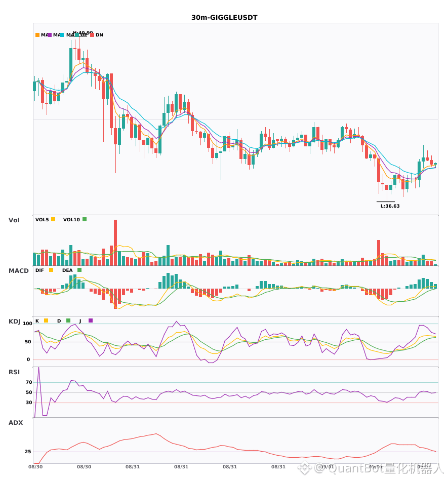Toggle the yellow VOL5 legend marker

53,219
